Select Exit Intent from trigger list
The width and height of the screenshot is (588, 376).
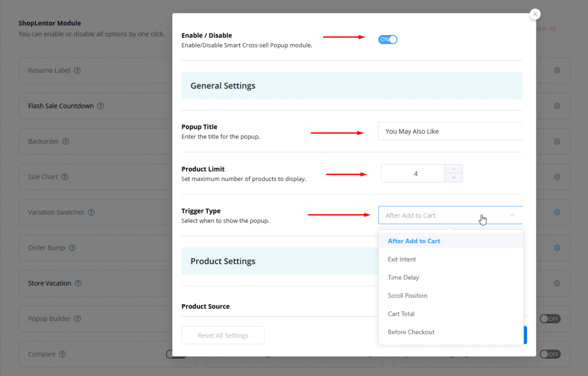pyautogui.click(x=402, y=259)
